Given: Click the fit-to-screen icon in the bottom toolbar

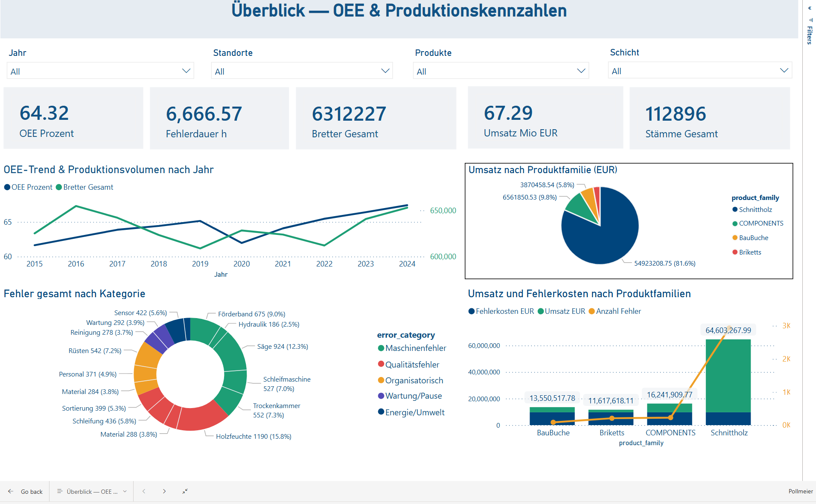Looking at the screenshot, I should pos(185,491).
